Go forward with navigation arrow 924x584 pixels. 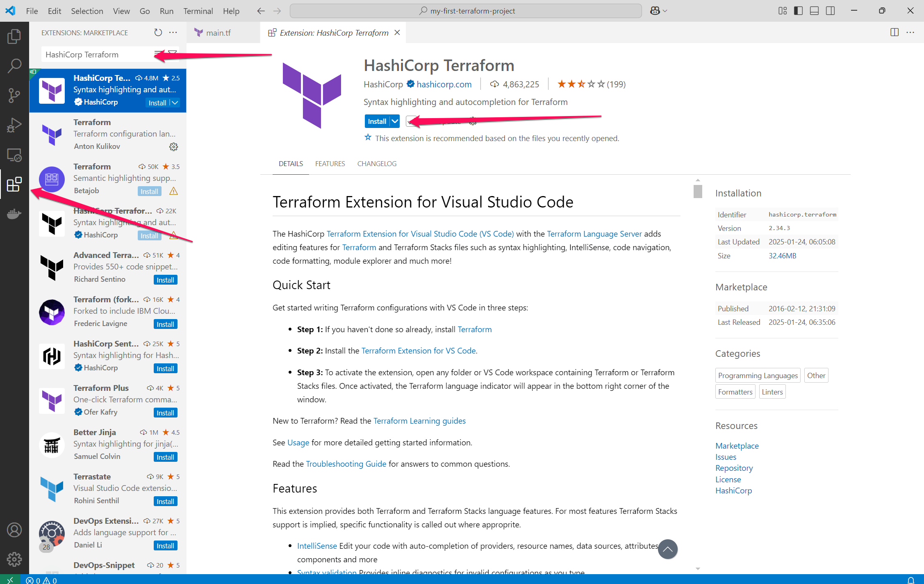point(277,11)
